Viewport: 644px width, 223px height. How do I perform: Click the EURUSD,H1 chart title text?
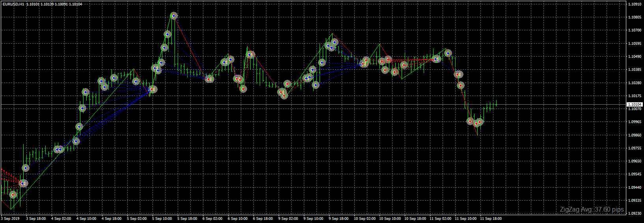(x=13, y=4)
